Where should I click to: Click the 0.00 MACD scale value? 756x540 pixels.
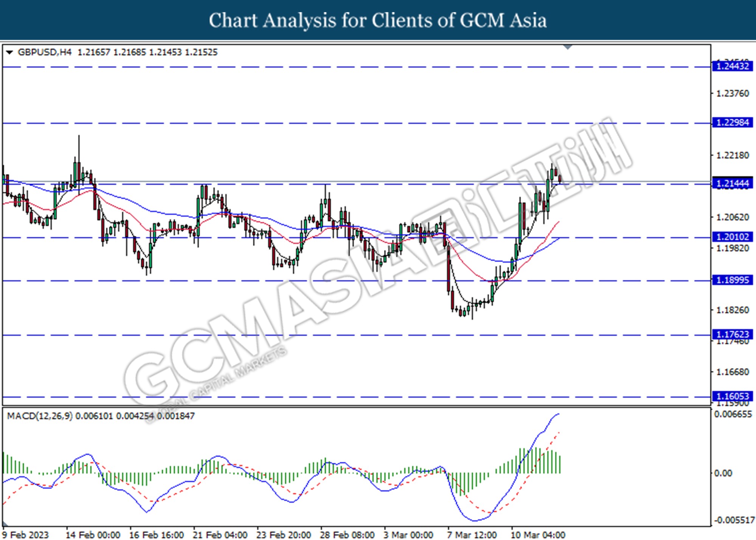coord(723,473)
